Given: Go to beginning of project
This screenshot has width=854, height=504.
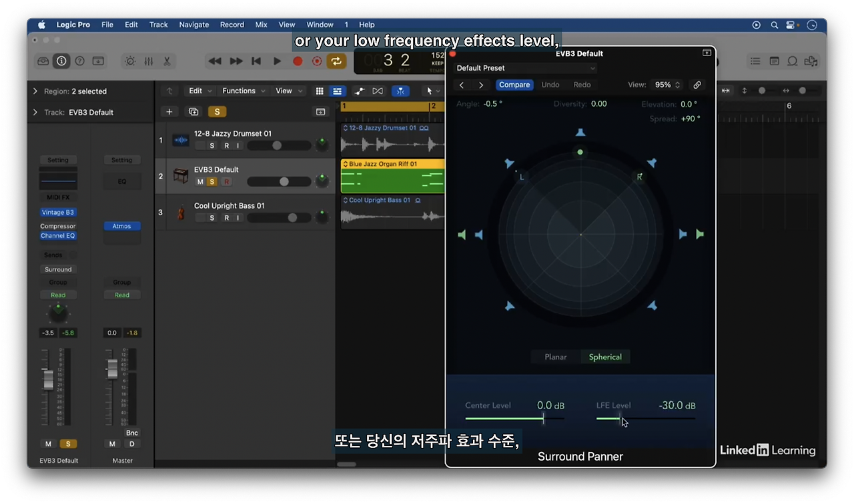Looking at the screenshot, I should (x=256, y=61).
